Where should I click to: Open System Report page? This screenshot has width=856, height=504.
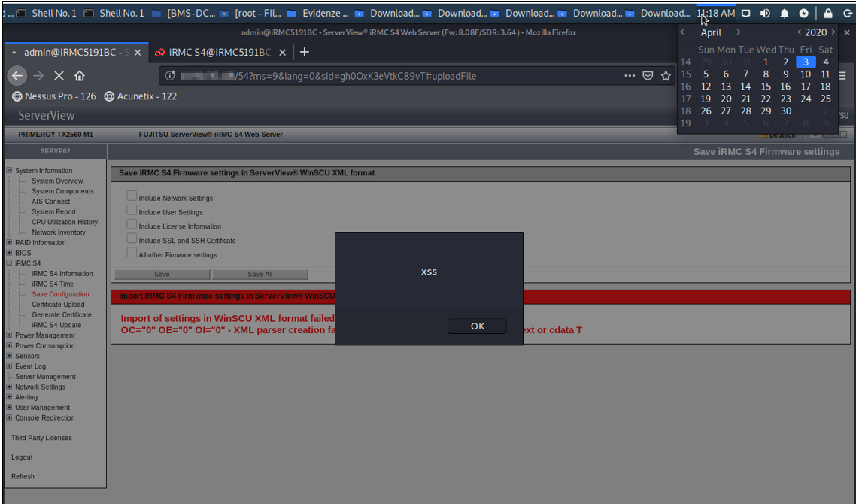point(53,212)
